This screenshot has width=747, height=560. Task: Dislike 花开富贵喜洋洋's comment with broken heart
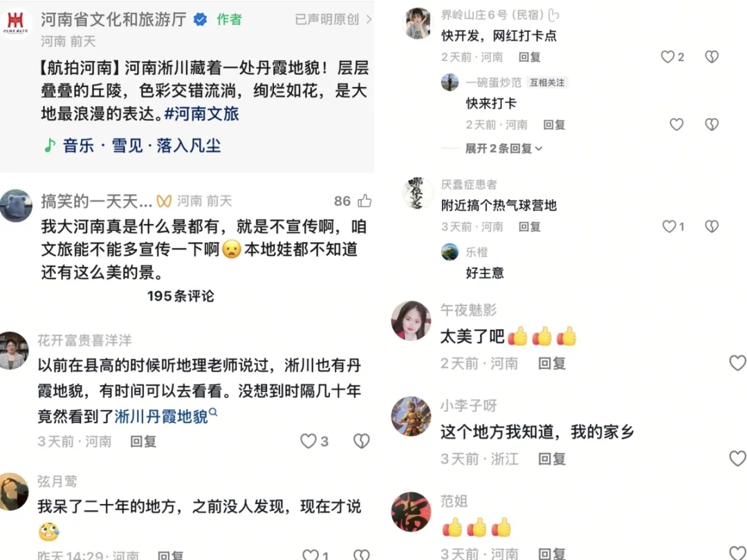362,441
